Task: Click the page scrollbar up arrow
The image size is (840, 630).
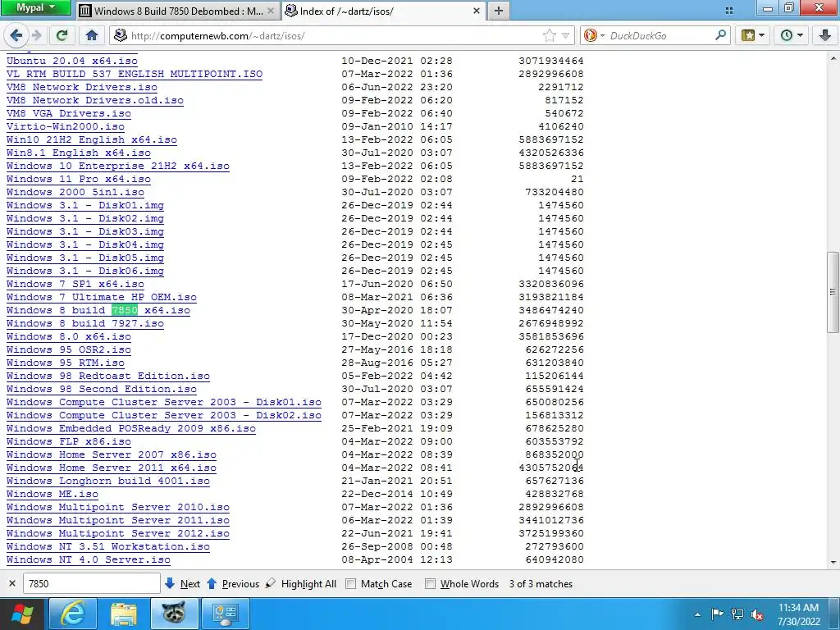Action: [833, 57]
